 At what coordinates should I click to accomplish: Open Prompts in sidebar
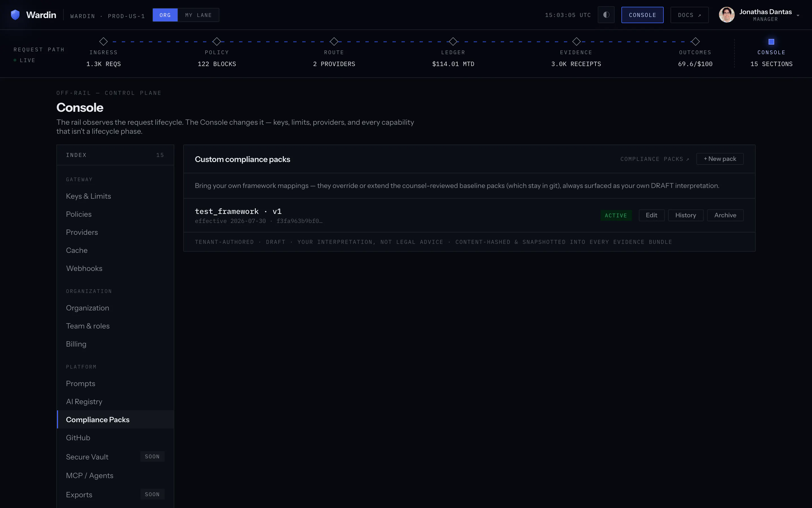(115, 384)
